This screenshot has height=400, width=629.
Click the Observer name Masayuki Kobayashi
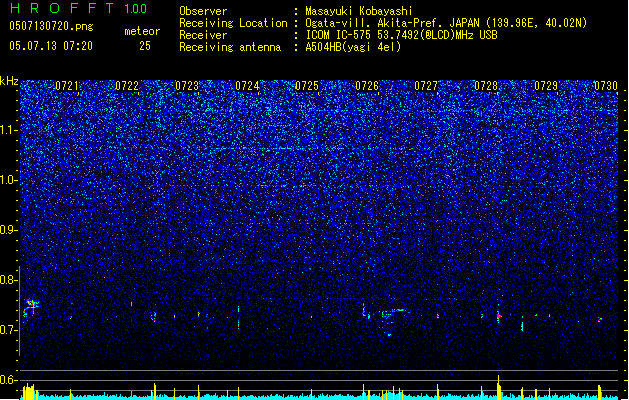359,11
